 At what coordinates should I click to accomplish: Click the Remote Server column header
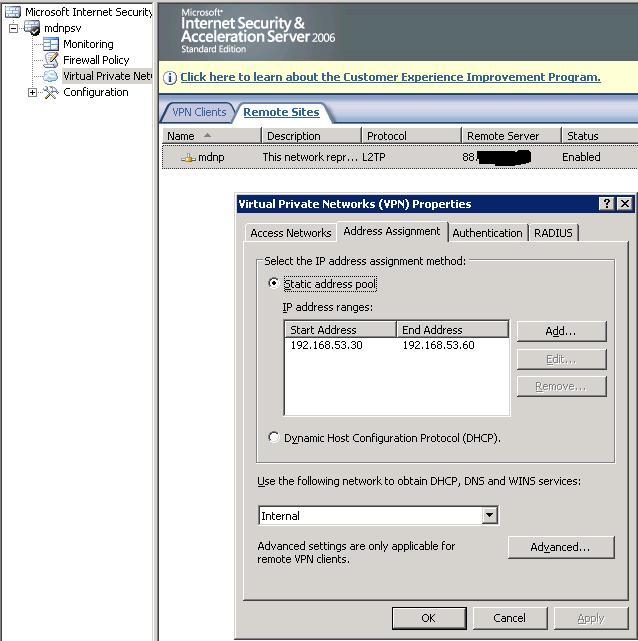(511, 136)
